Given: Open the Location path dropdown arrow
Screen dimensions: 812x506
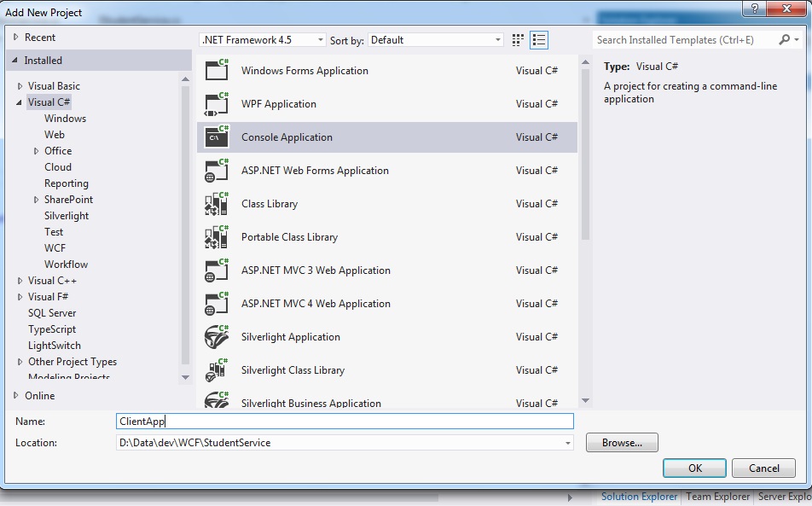Looking at the screenshot, I should tap(567, 443).
